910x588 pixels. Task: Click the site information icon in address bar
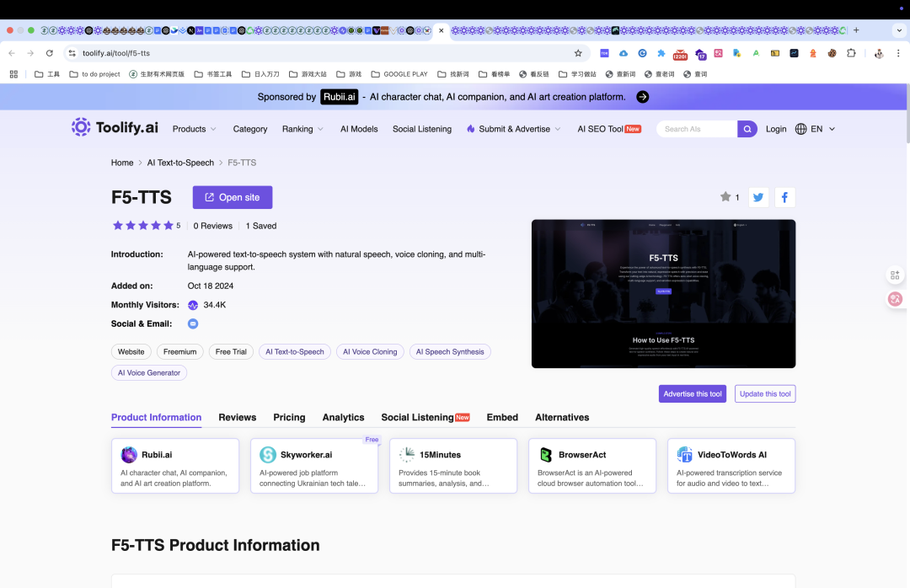click(x=72, y=53)
